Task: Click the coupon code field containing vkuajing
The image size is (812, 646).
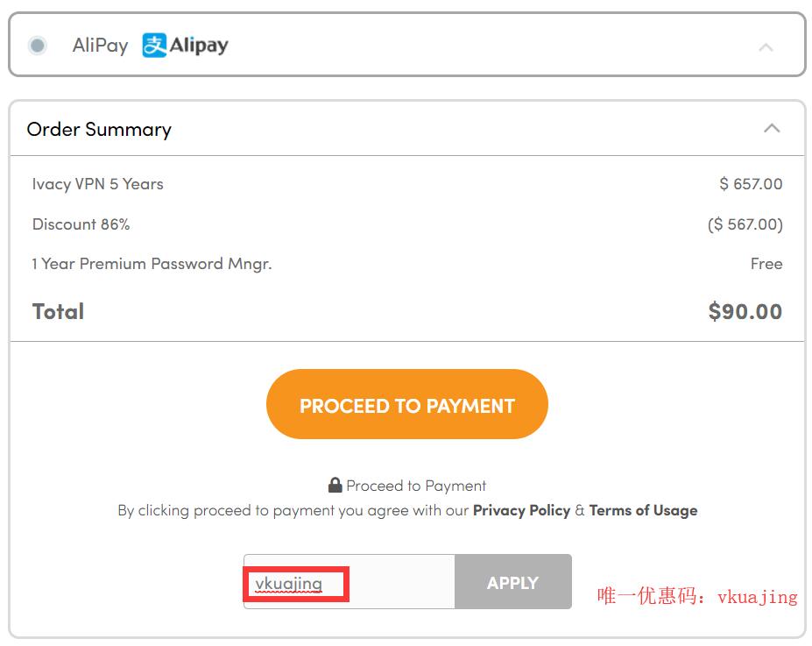Action: (349, 583)
